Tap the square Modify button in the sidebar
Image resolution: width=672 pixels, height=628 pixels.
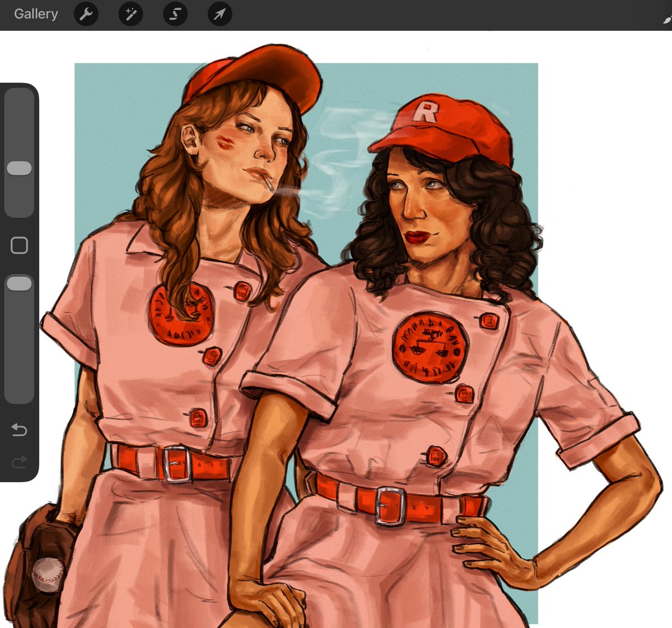(x=19, y=245)
